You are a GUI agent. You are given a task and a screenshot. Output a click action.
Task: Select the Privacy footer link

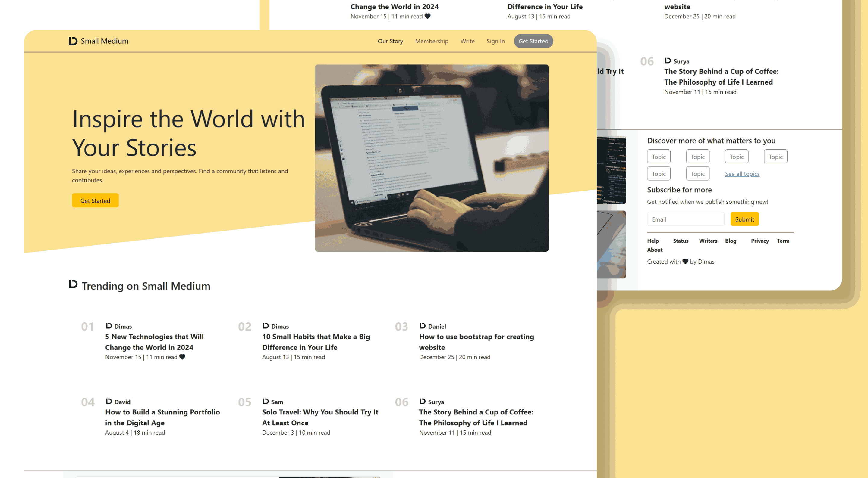tap(759, 241)
